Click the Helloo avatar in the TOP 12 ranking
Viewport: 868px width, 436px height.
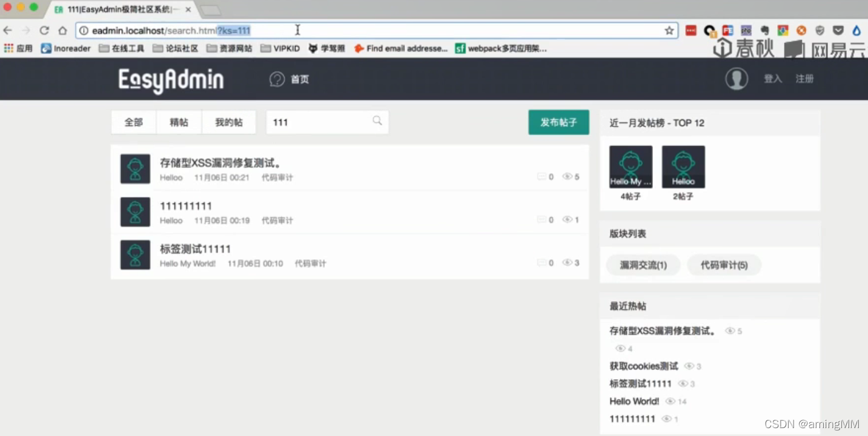point(683,166)
